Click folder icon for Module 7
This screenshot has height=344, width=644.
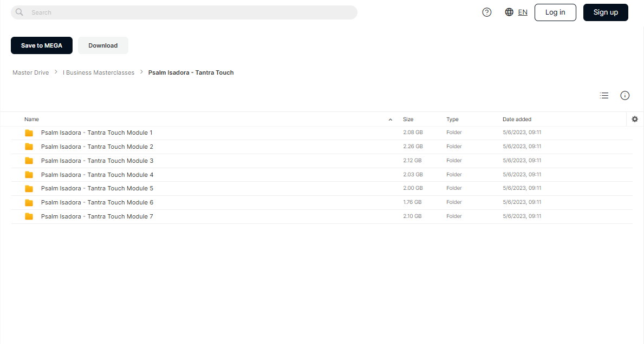click(29, 216)
